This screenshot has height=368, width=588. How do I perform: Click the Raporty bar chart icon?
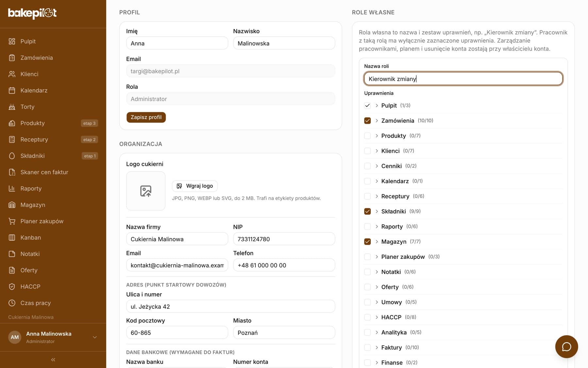pos(12,188)
